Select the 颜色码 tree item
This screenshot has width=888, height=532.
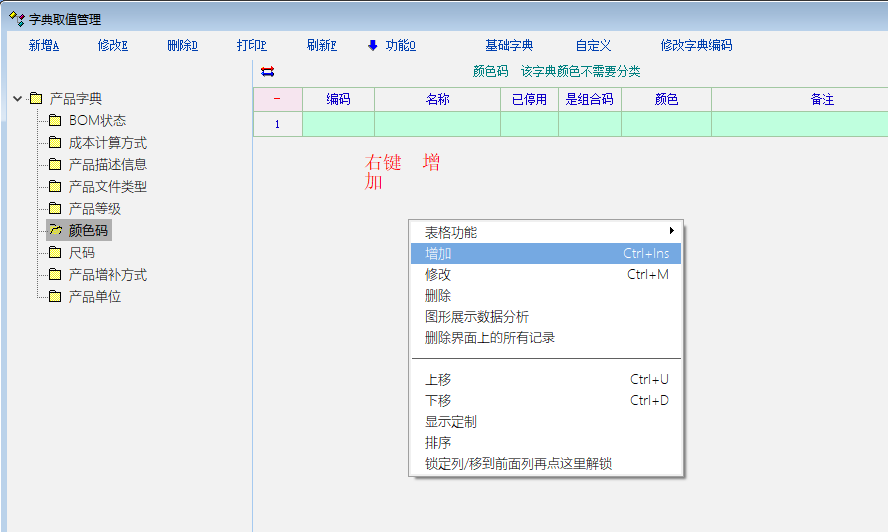(88, 230)
